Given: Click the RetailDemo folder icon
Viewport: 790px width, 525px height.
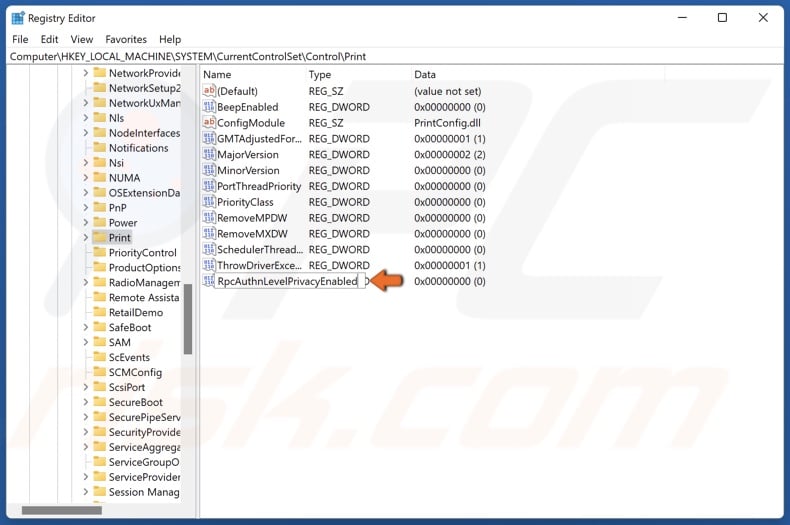Looking at the screenshot, I should pos(100,312).
